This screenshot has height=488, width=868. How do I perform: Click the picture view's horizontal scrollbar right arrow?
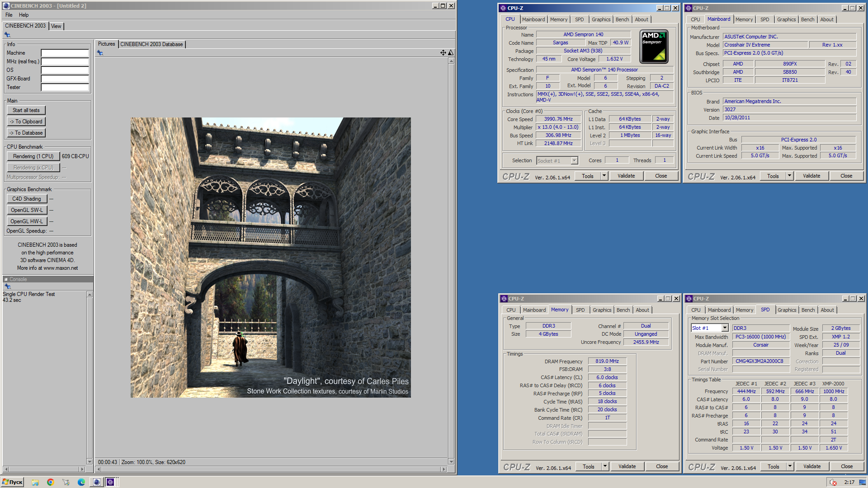coord(443,469)
